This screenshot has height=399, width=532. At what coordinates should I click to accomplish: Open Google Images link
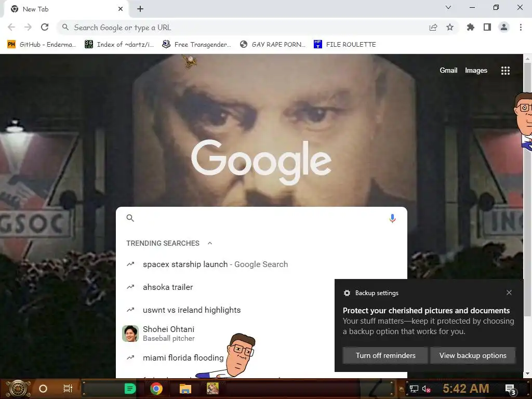476,70
